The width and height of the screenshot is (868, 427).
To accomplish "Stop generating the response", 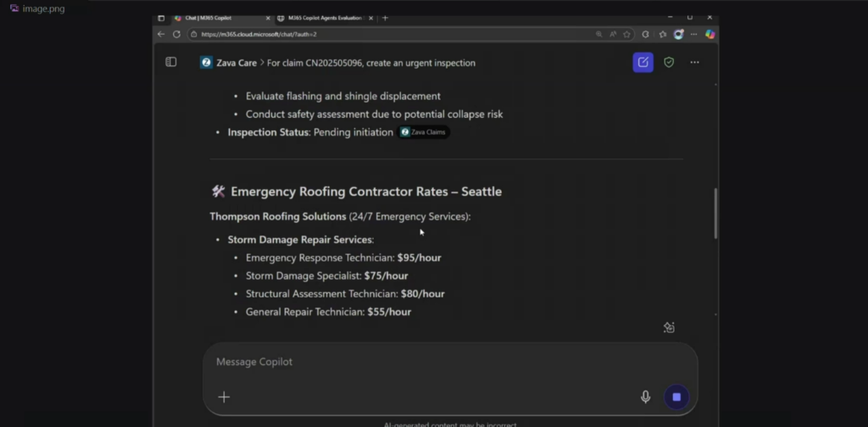I will click(x=676, y=396).
